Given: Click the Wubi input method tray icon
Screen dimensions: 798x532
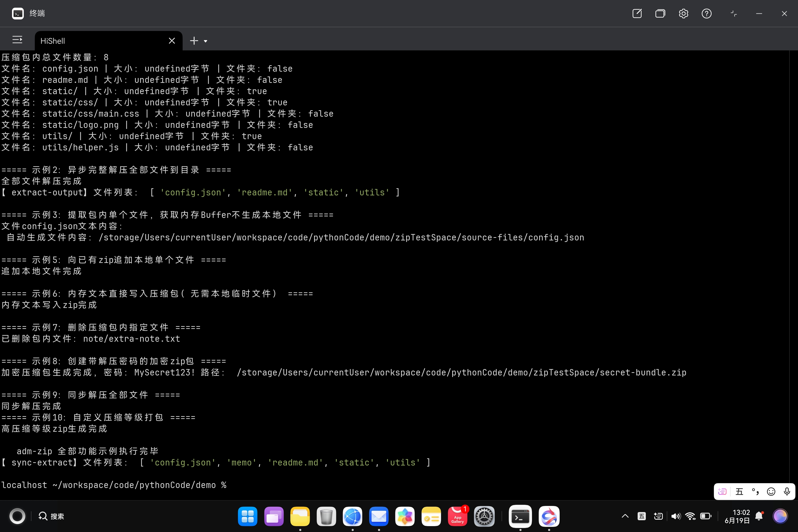Looking at the screenshot, I should (x=641, y=516).
